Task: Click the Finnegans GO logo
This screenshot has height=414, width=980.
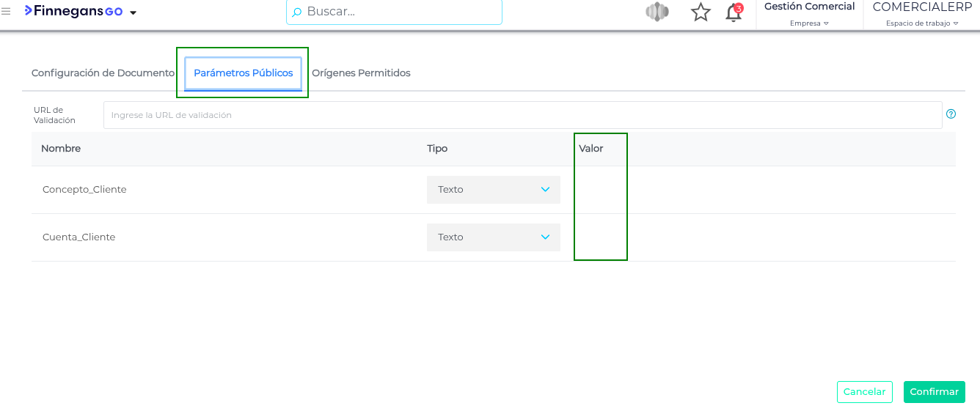Action: 73,12
